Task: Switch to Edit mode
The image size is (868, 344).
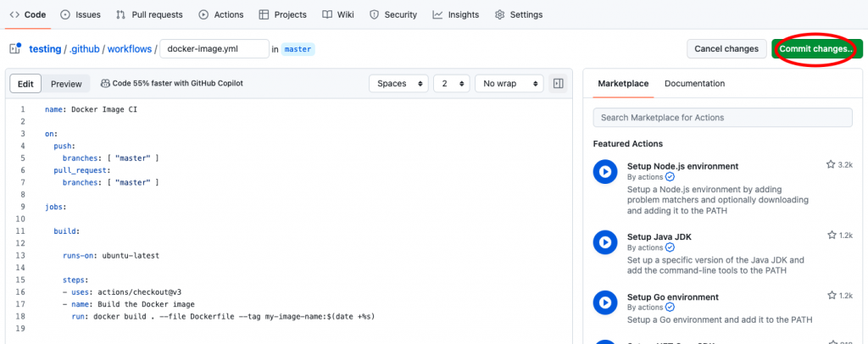Action: pos(25,84)
